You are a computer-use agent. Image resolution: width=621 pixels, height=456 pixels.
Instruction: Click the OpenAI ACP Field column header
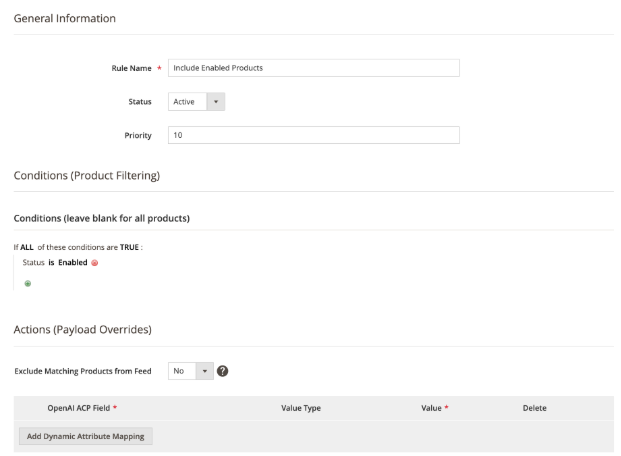pyautogui.click(x=79, y=408)
